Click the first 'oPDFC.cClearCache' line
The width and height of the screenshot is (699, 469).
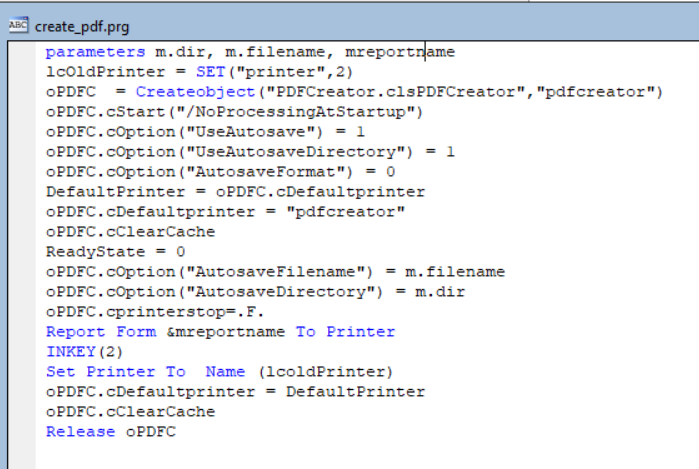131,232
